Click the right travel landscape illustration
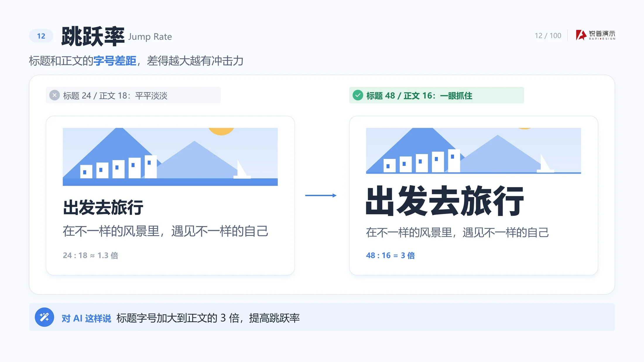This screenshot has width=644, height=362. tap(473, 151)
